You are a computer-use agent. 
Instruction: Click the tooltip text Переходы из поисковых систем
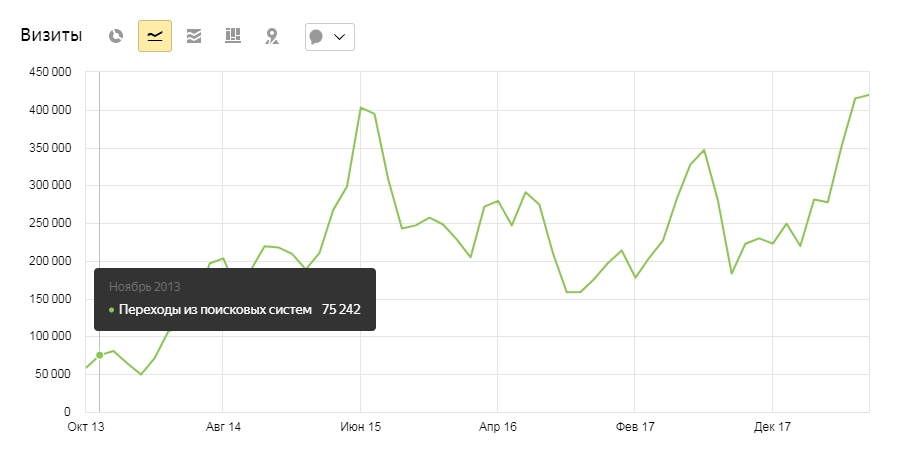214,310
